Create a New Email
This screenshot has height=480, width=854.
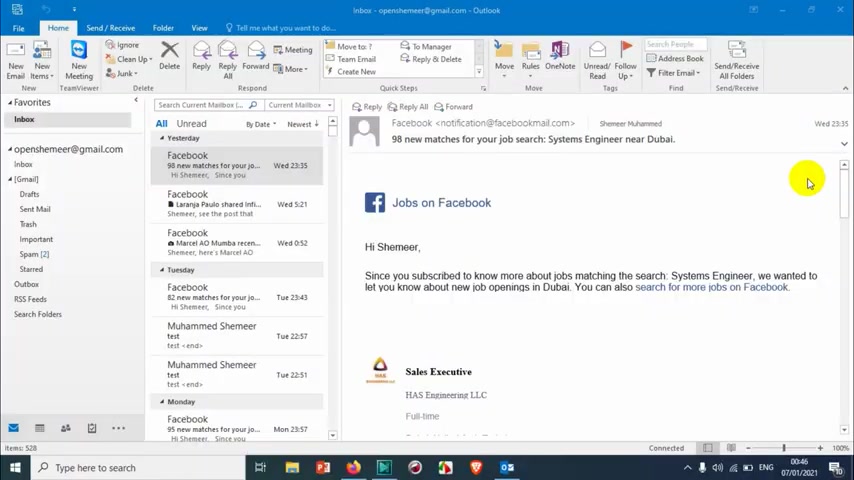(15, 60)
